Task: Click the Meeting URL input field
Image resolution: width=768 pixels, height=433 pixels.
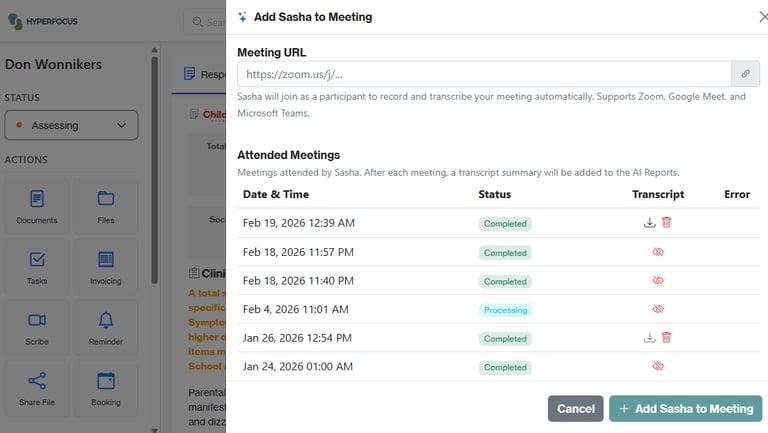Action: [x=484, y=74]
